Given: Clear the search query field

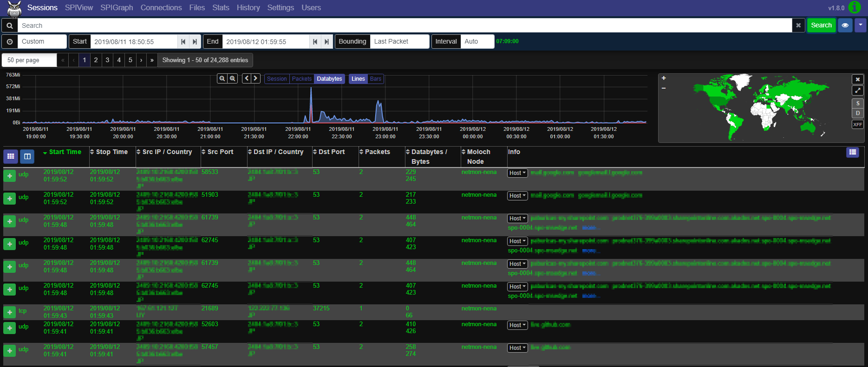Looking at the screenshot, I should pyautogui.click(x=798, y=26).
